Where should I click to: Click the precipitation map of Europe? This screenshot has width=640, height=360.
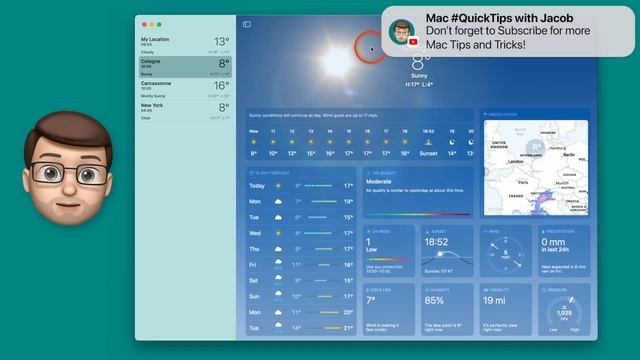coord(536,167)
